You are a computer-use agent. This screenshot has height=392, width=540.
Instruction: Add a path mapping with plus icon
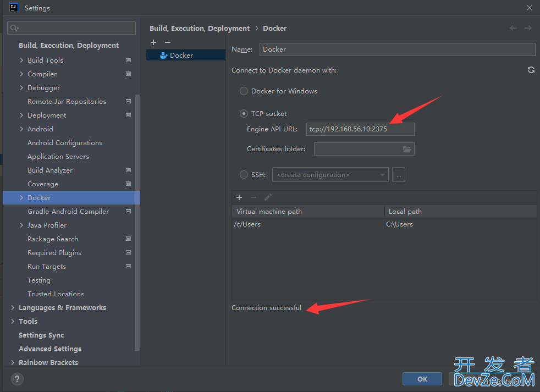tap(239, 197)
